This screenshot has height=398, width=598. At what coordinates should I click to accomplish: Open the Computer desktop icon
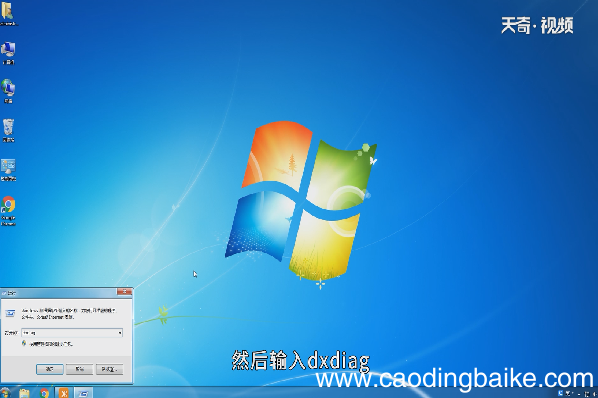(8, 53)
